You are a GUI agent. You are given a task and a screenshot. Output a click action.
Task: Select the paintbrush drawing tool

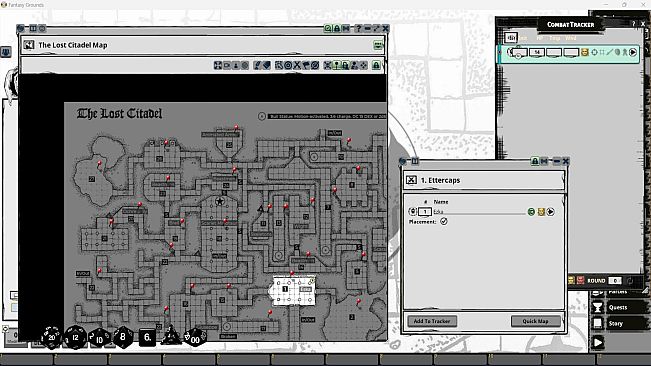tap(257, 65)
